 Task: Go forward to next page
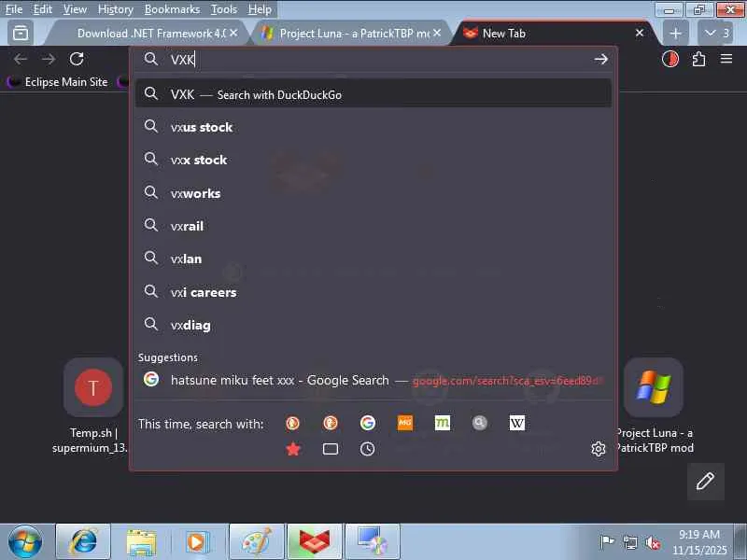click(49, 59)
